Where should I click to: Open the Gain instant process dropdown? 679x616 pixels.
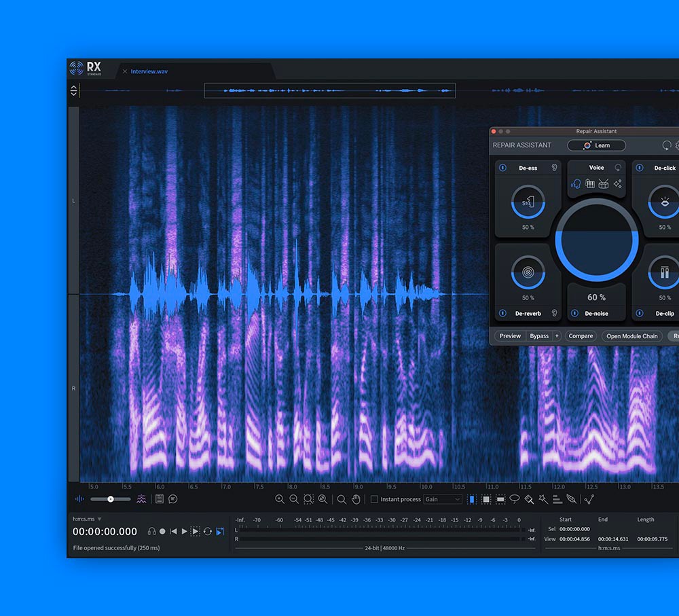point(443,499)
